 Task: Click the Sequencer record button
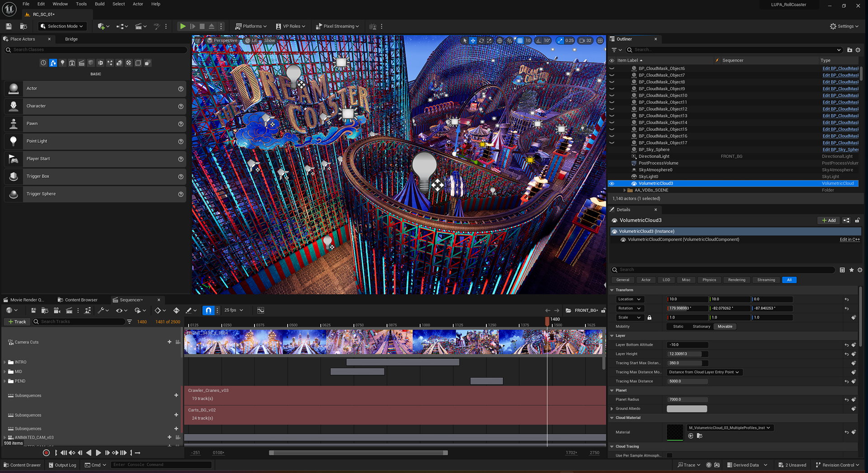click(46, 453)
